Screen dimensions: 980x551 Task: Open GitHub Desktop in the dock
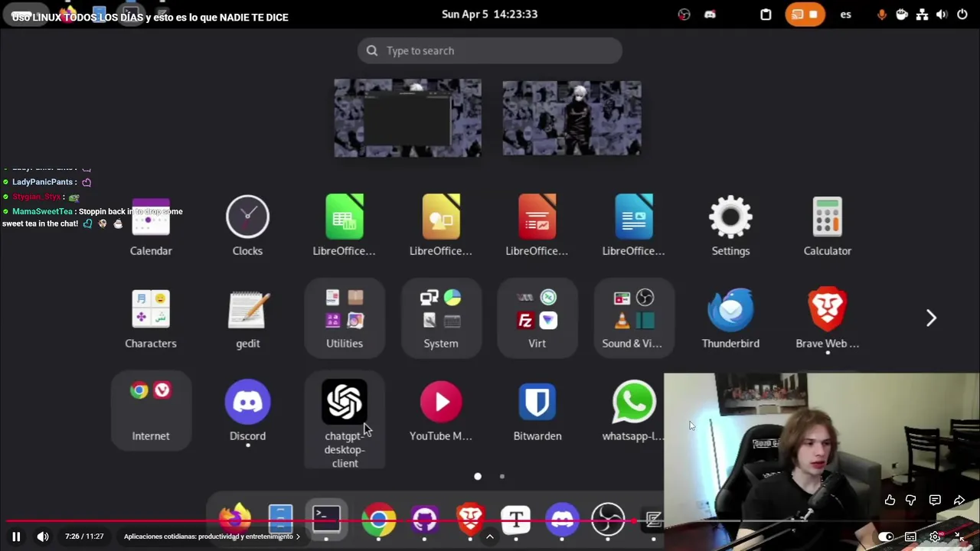coord(424,519)
